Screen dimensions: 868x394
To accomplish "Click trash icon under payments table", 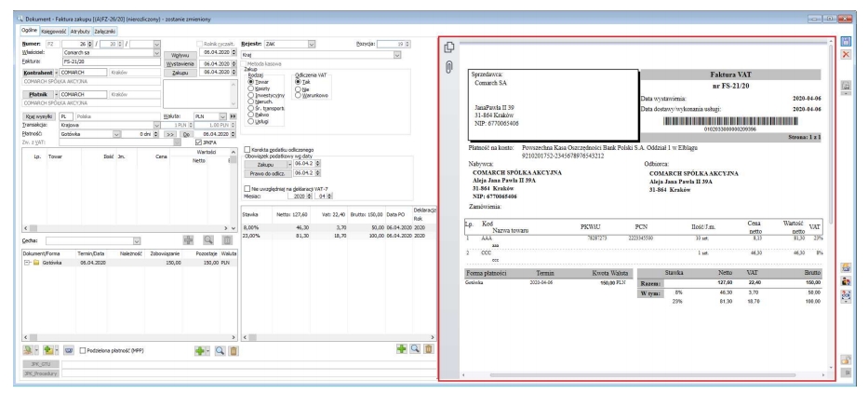I will (x=234, y=351).
